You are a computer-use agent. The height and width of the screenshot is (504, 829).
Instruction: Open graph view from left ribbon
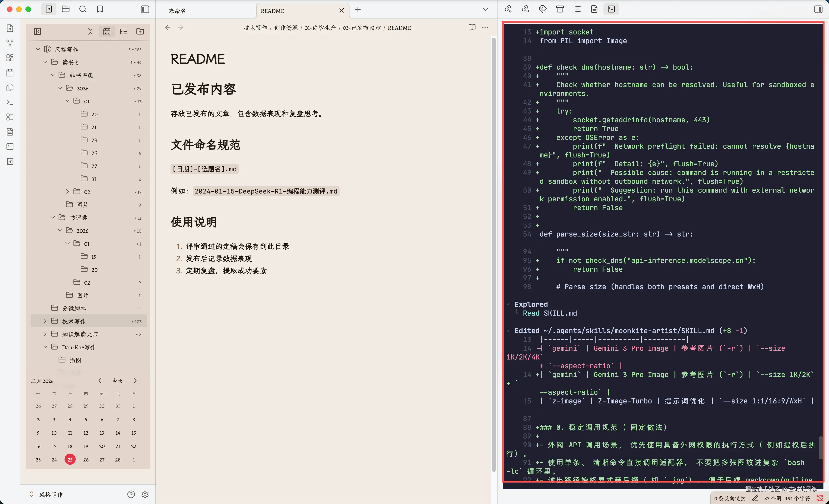pos(10,43)
